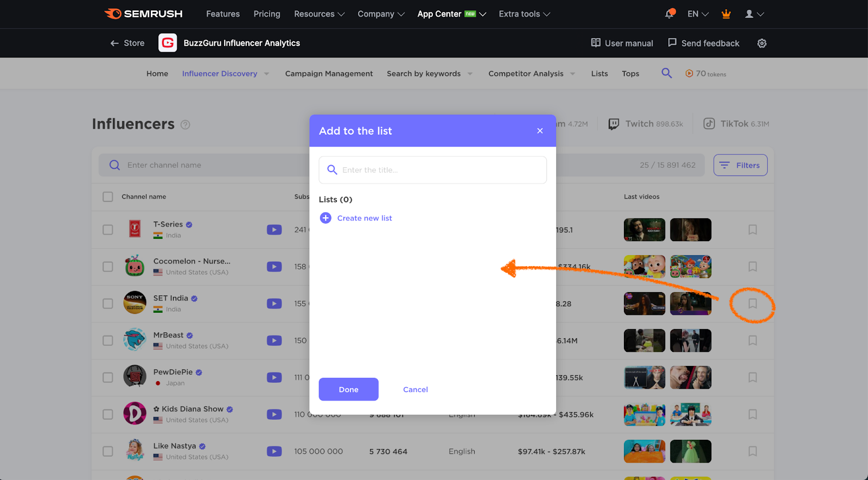Viewport: 868px width, 480px height.
Task: Click the Cancel link in dialog
Action: point(416,389)
